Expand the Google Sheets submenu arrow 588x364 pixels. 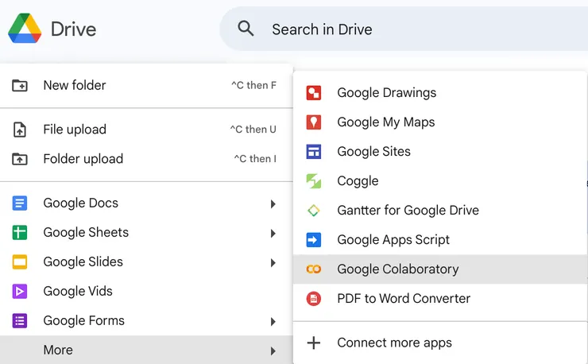pos(273,233)
